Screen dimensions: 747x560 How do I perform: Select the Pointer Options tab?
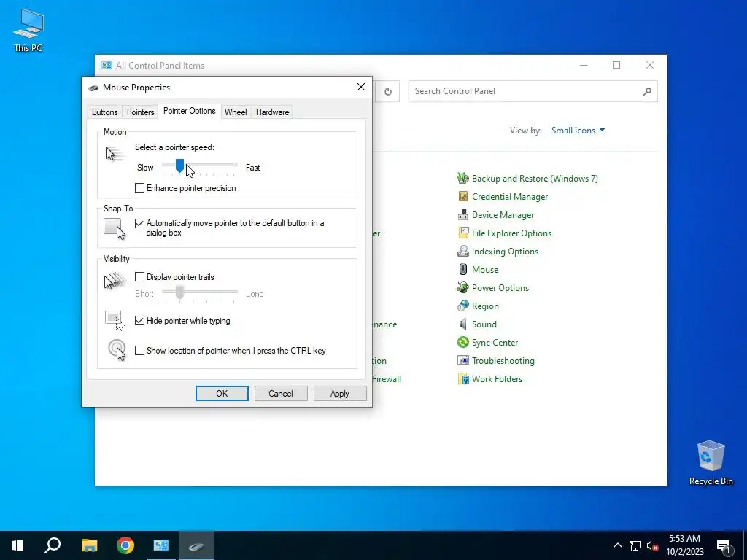tap(190, 111)
